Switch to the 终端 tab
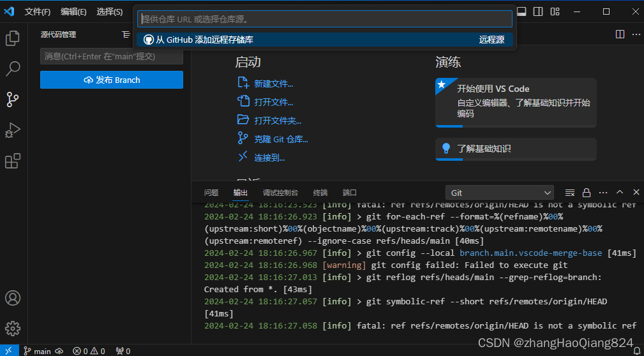Viewport: 644px width, 356px height. [320, 193]
